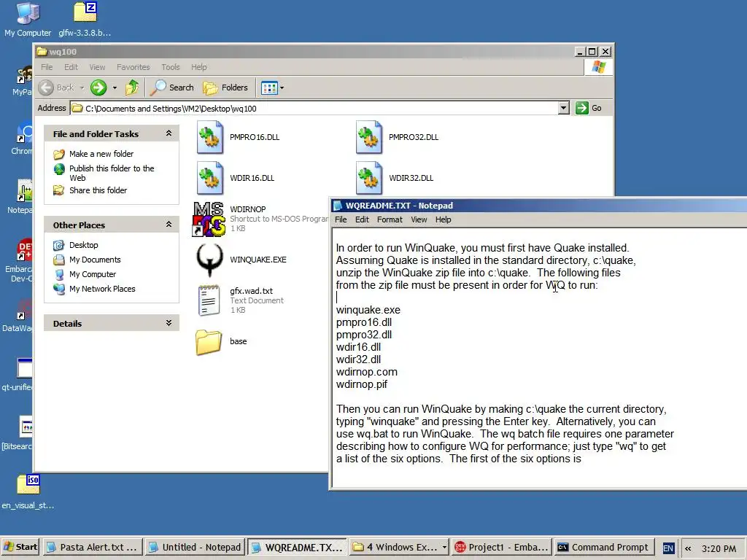This screenshot has width=747, height=560.
Task: Select the WDIR32.DLL file icon
Action: pos(368,178)
